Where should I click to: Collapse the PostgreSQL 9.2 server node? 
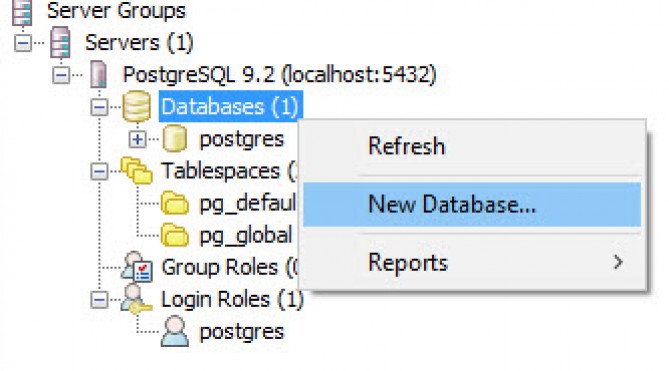61,75
